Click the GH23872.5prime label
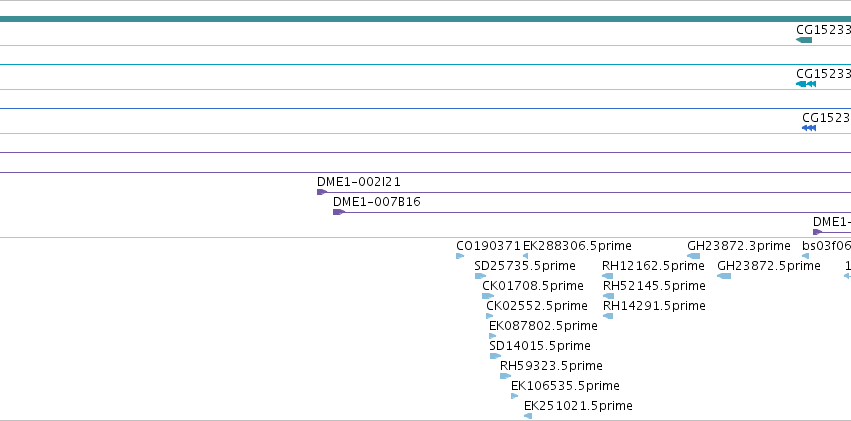 pyautogui.click(x=769, y=266)
